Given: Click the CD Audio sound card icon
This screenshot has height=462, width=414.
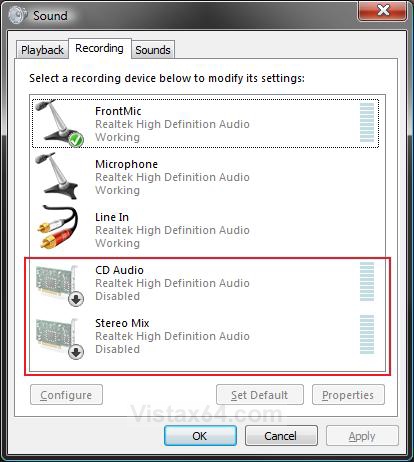Looking at the screenshot, I should (59, 285).
